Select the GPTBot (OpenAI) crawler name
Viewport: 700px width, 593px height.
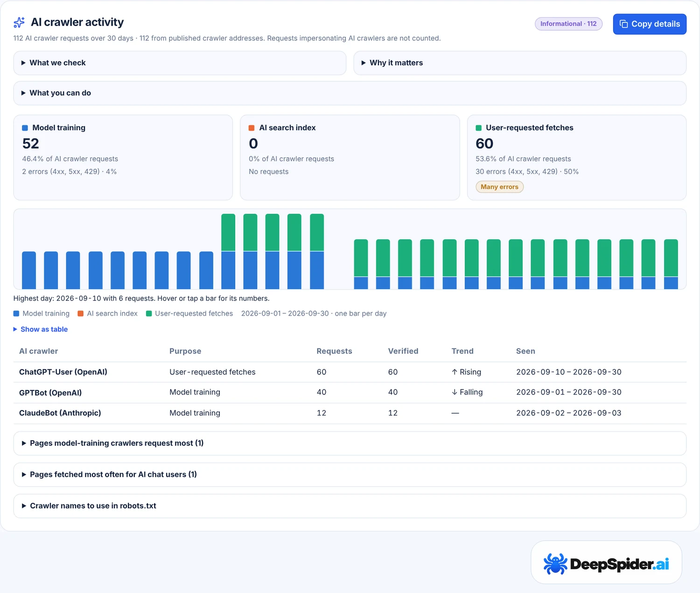tap(50, 393)
